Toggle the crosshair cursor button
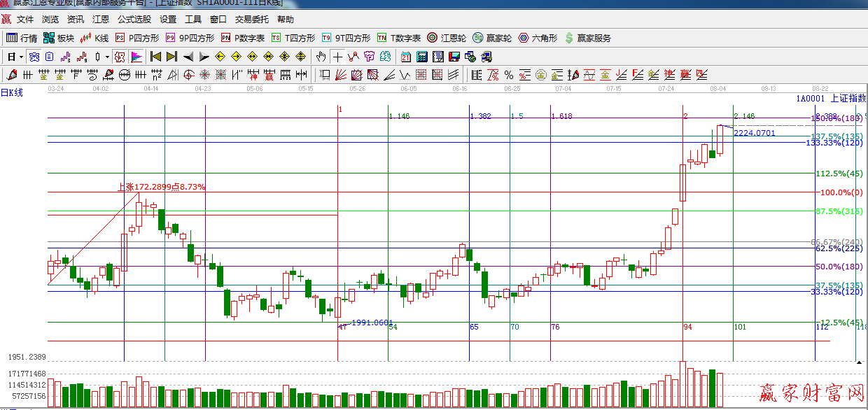Screen dimensions: 868x410 (337, 57)
